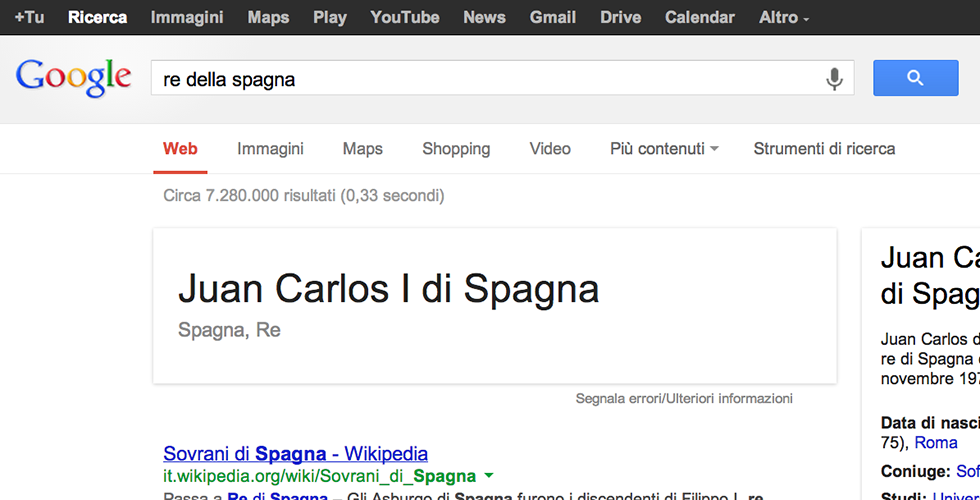Switch to the Maps results tab

(362, 149)
